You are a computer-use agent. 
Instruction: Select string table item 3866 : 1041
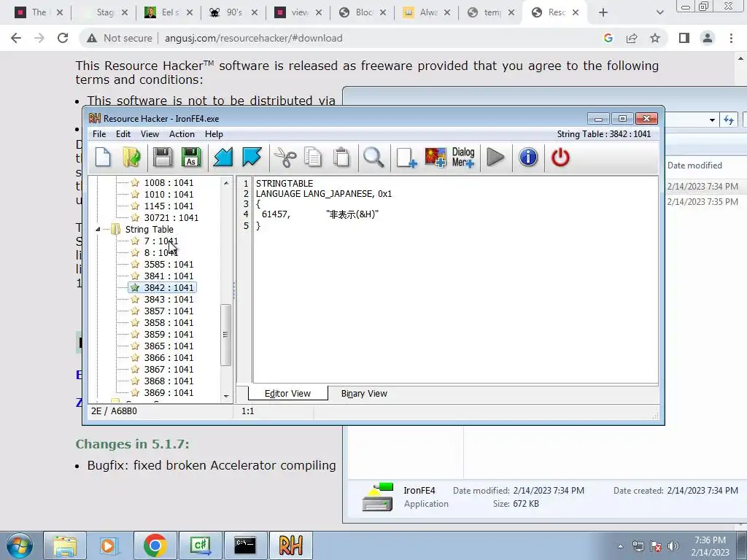169,357
